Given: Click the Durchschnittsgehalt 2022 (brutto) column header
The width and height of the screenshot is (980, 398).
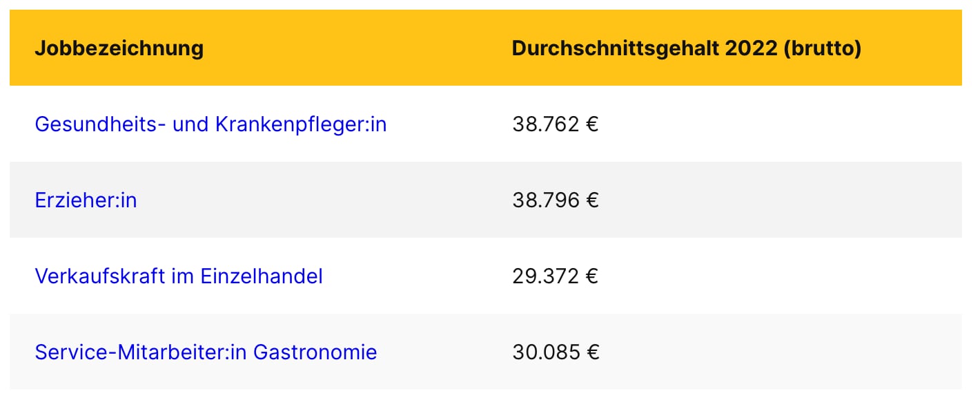Looking at the screenshot, I should pos(687,48).
